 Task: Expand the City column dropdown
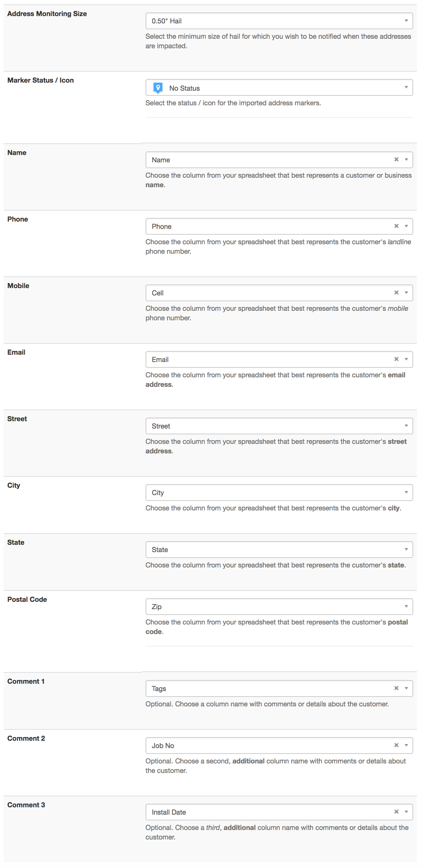pyautogui.click(x=279, y=493)
